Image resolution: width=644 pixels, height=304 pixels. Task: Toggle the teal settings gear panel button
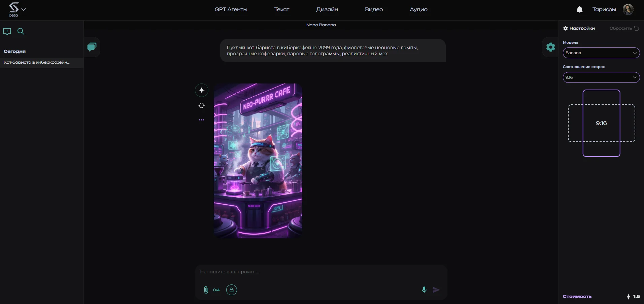coord(551,47)
